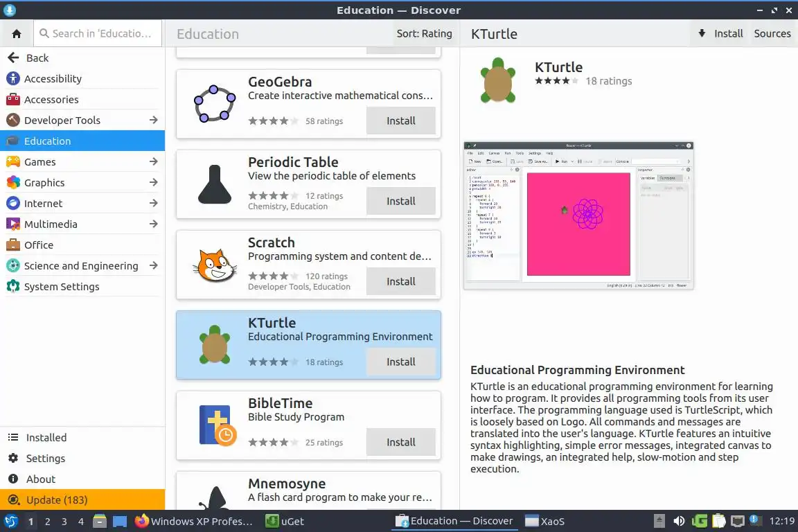The image size is (798, 532).
Task: Open the Multimedia category
Action: coord(82,224)
